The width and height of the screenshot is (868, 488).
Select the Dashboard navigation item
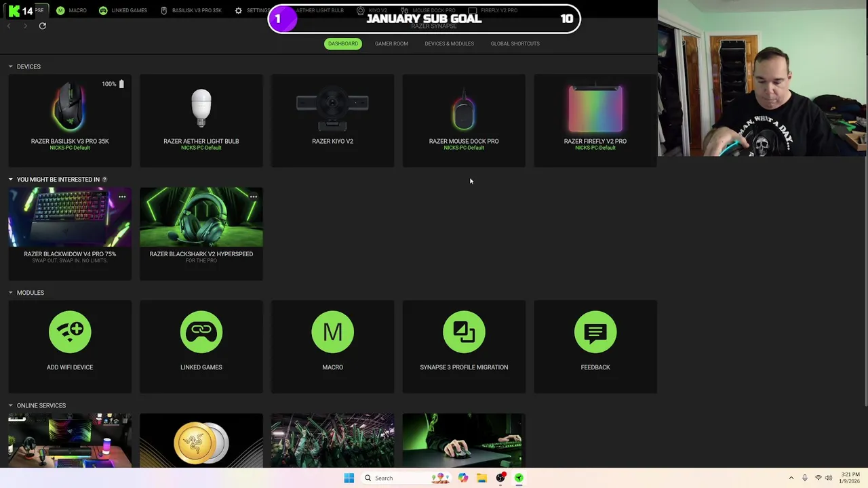click(343, 43)
